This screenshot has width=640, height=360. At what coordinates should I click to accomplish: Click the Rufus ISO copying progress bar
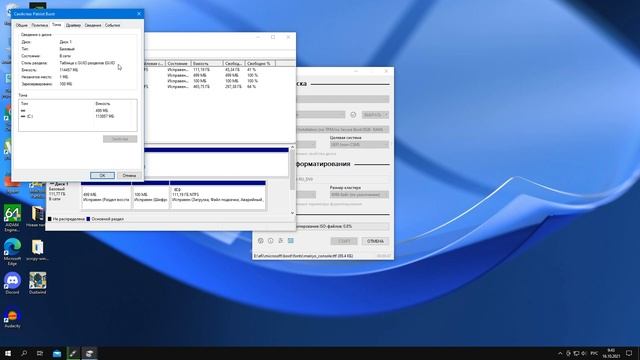click(342, 226)
